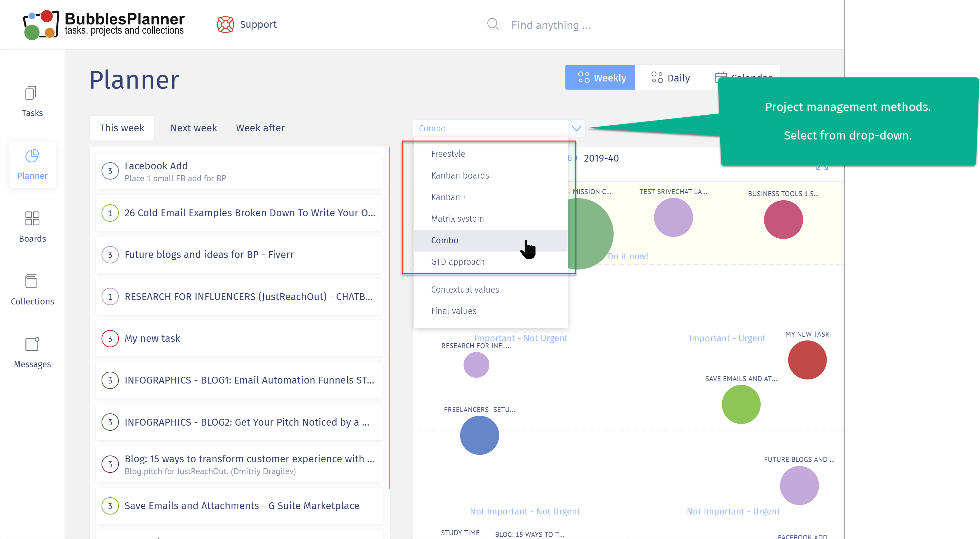Choose GTD approach method
980x539 pixels.
490,262
